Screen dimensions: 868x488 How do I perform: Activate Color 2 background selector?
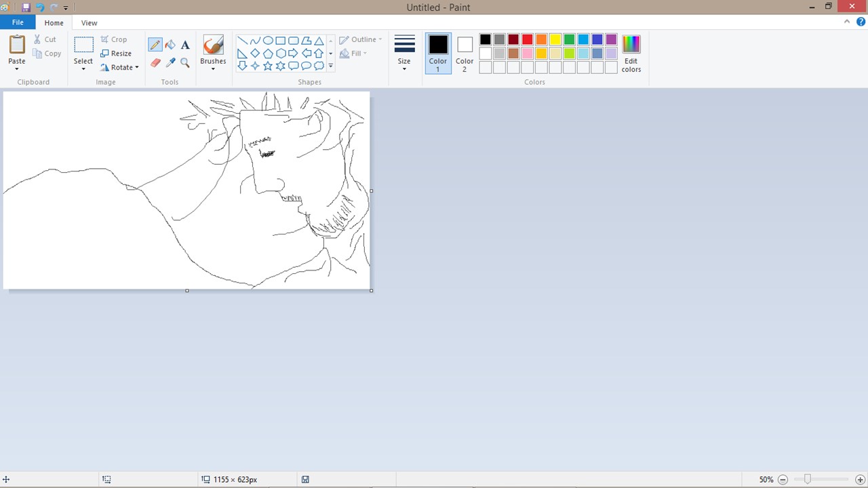click(465, 53)
